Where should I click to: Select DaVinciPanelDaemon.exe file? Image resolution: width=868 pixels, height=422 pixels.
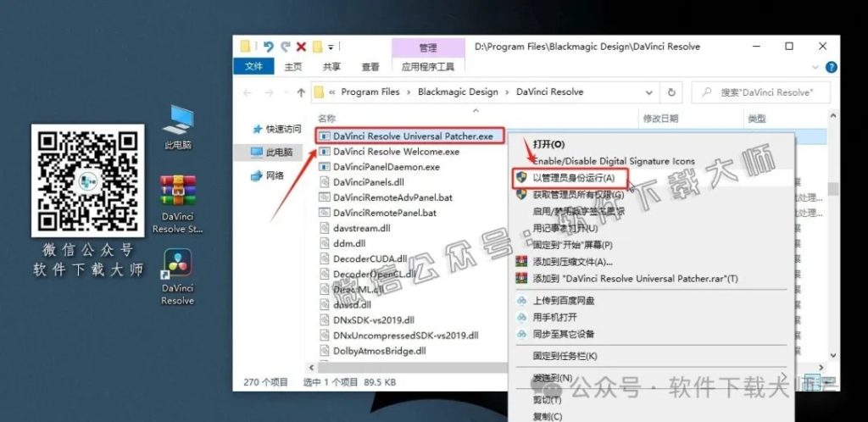pyautogui.click(x=386, y=166)
